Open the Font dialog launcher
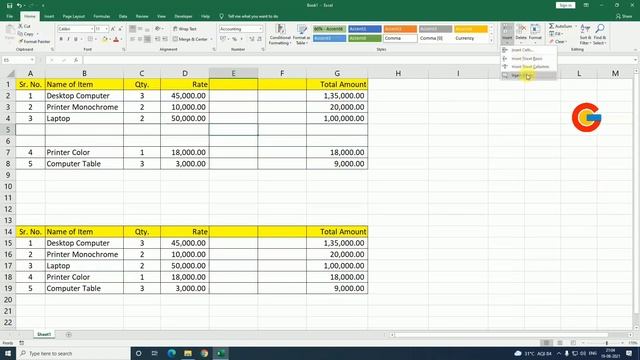The height and width of the screenshot is (360, 640). coord(124,49)
